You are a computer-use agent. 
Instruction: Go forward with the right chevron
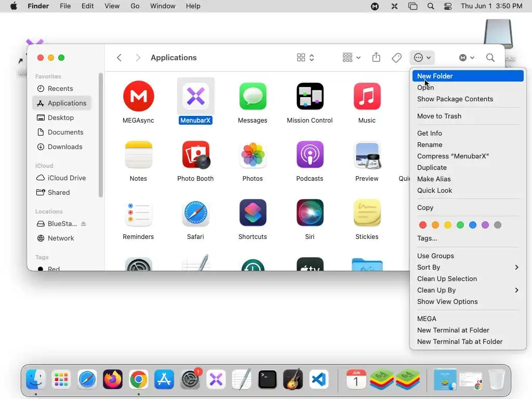pyautogui.click(x=138, y=58)
